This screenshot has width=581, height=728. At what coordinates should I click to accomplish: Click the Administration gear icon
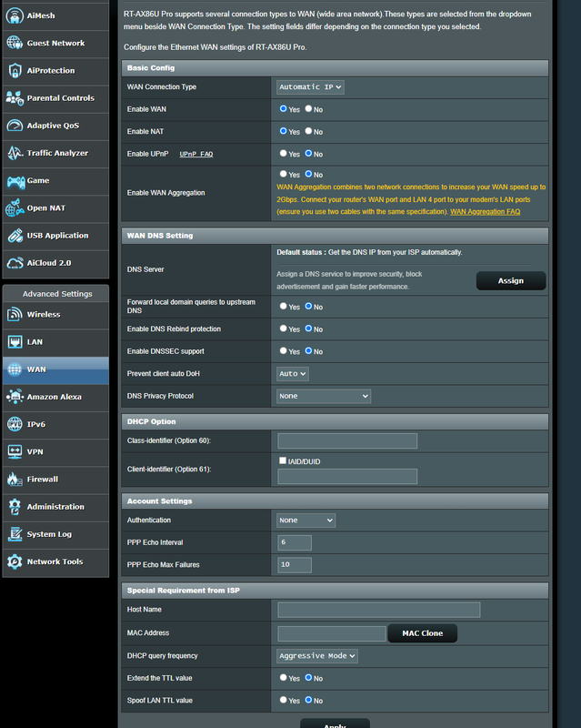(15, 507)
